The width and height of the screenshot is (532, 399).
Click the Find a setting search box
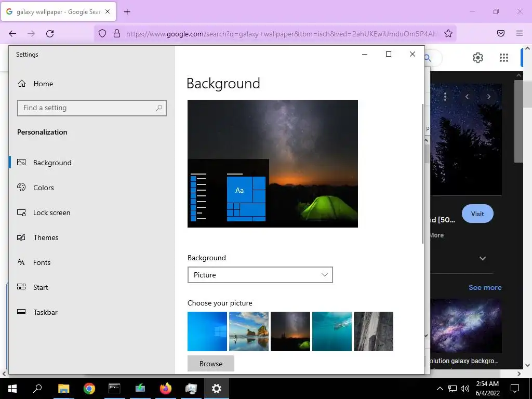[x=91, y=108]
